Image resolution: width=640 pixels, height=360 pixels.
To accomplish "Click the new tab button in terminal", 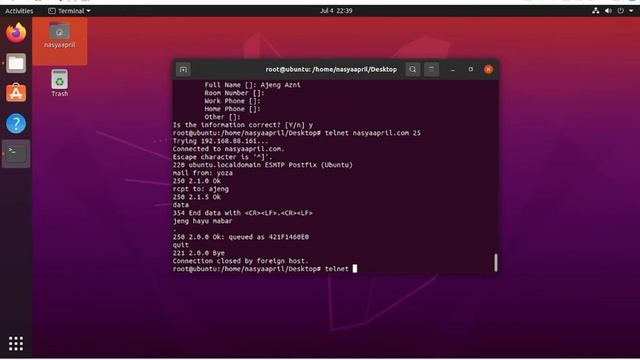I will pyautogui.click(x=183, y=69).
